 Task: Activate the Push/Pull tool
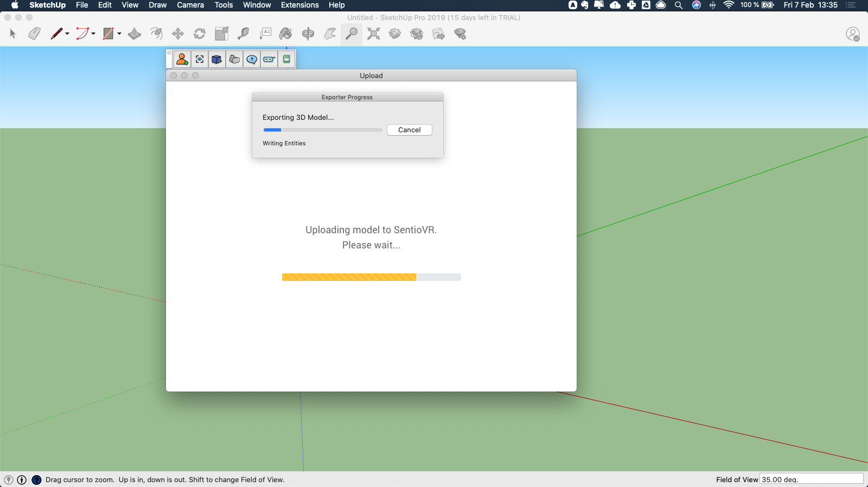135,34
